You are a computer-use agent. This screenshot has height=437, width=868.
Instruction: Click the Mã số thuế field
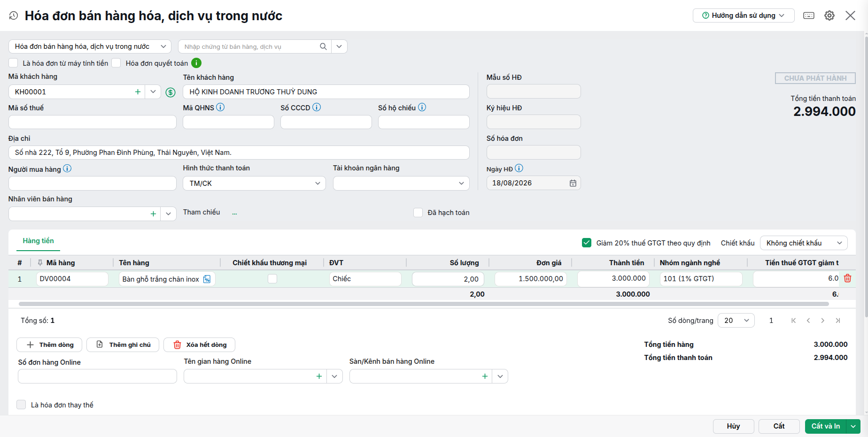[93, 122]
